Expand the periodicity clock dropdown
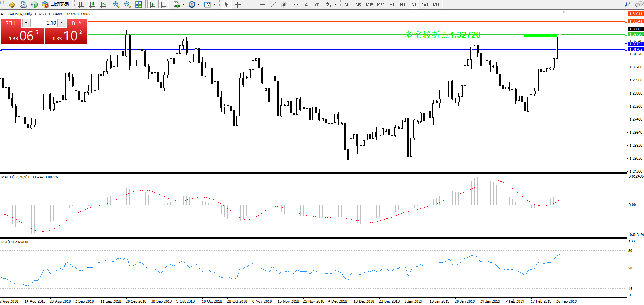The image size is (644, 305). click(x=199, y=5)
